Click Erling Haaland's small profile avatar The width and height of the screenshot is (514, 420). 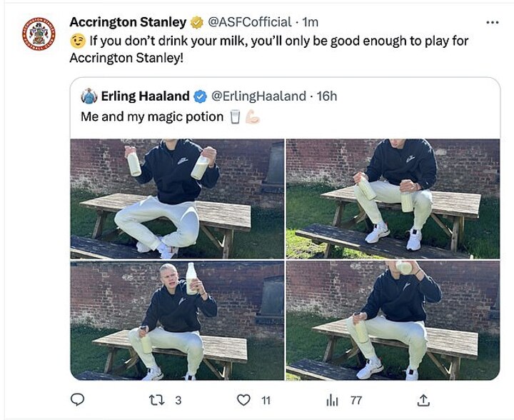(x=89, y=96)
